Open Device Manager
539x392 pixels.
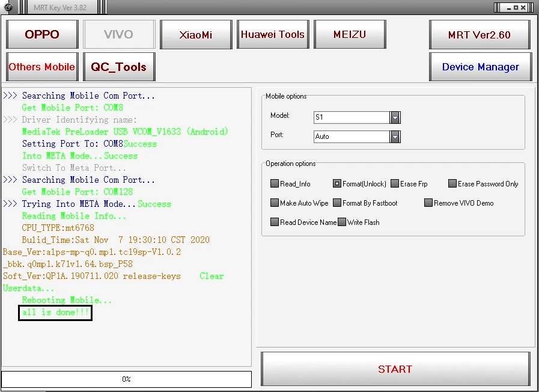tap(481, 67)
